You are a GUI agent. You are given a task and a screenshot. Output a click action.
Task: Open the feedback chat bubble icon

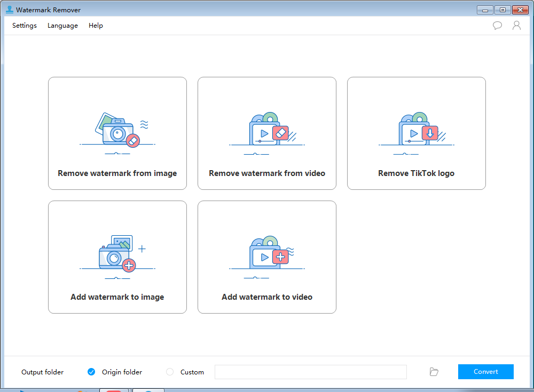point(497,26)
